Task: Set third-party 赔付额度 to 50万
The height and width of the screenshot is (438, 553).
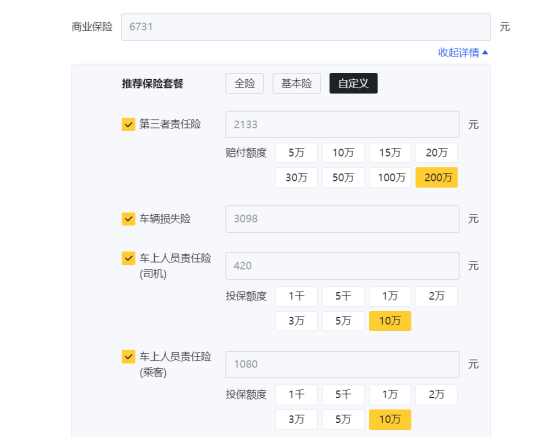Action: [343, 177]
